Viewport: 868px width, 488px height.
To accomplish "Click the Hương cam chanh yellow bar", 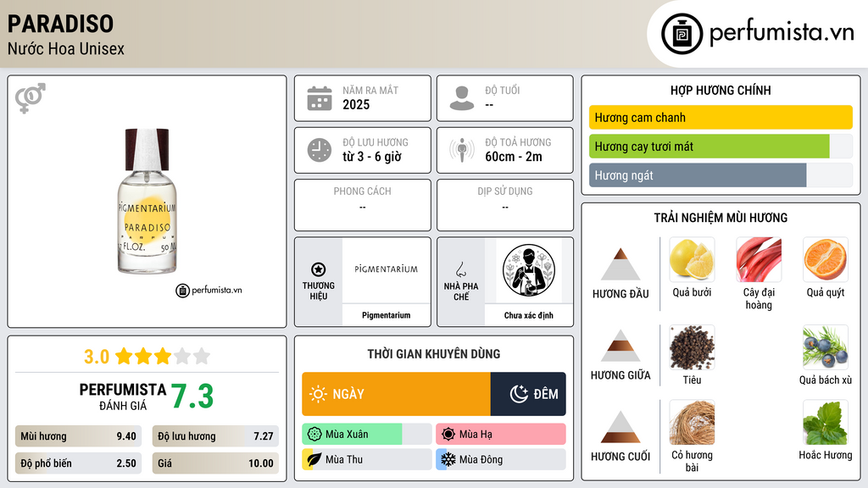I will (x=721, y=117).
